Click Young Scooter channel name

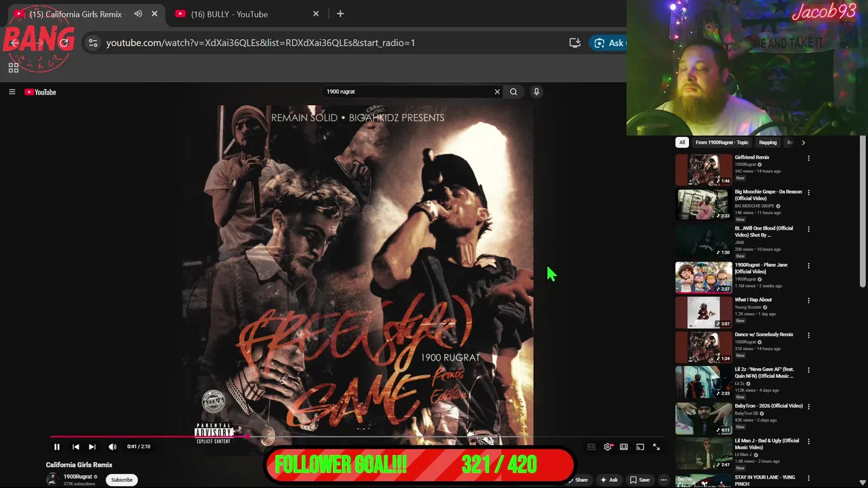[x=749, y=307]
